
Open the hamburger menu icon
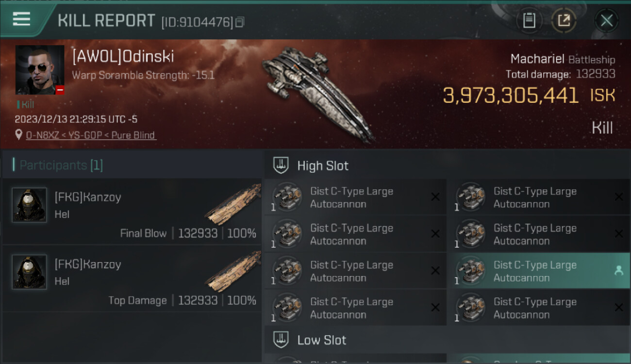tap(21, 19)
